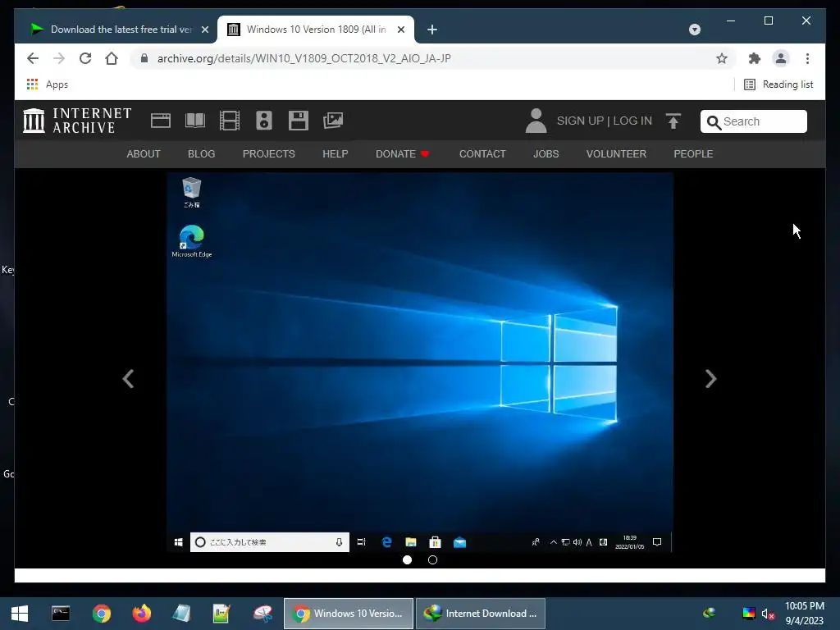Viewport: 840px width, 630px height.
Task: Focus the Internet Archive Search field
Action: [753, 121]
